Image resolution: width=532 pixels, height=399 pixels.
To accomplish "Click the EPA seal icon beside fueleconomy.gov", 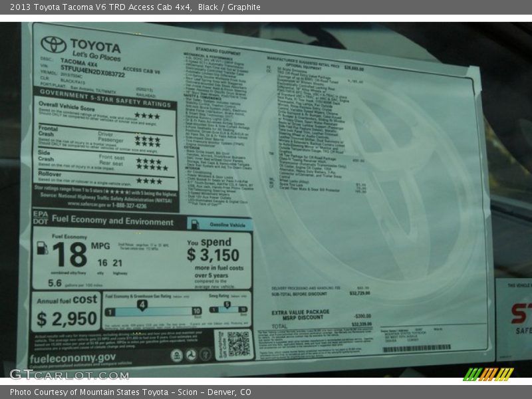I will (176, 355).
